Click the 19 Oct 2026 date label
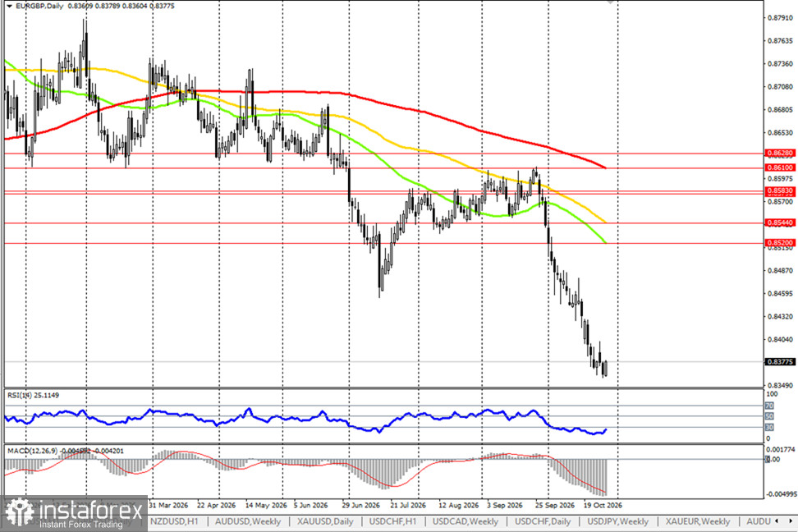This screenshot has height=532, width=798. click(603, 505)
